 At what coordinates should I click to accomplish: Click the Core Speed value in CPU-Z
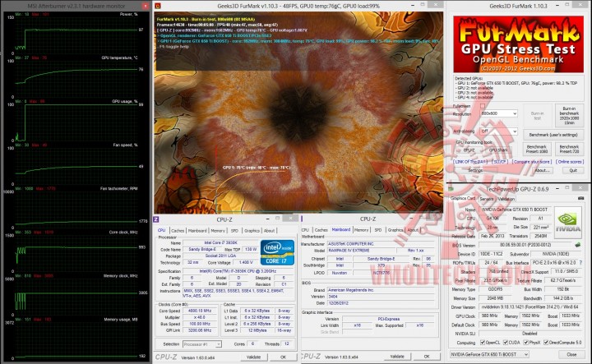coord(200,311)
